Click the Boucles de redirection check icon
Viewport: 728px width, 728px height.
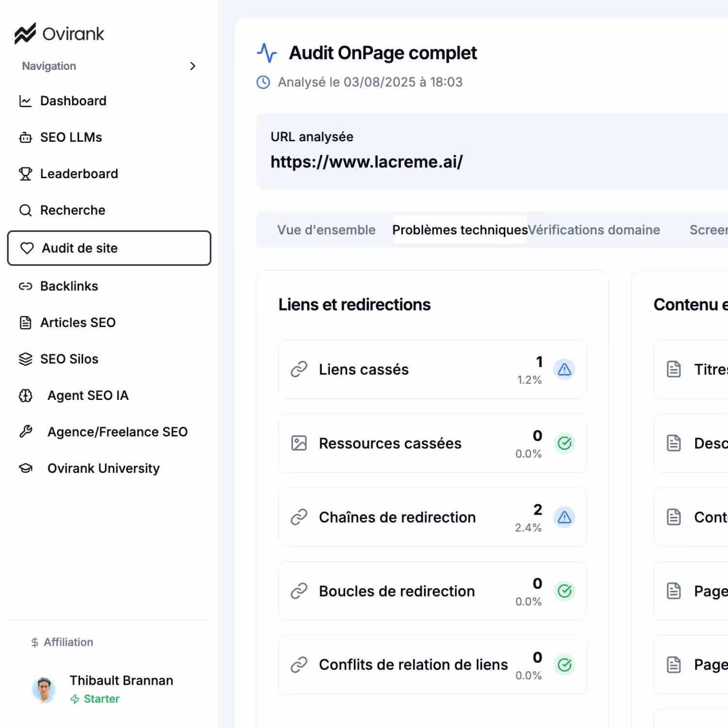pyautogui.click(x=564, y=591)
